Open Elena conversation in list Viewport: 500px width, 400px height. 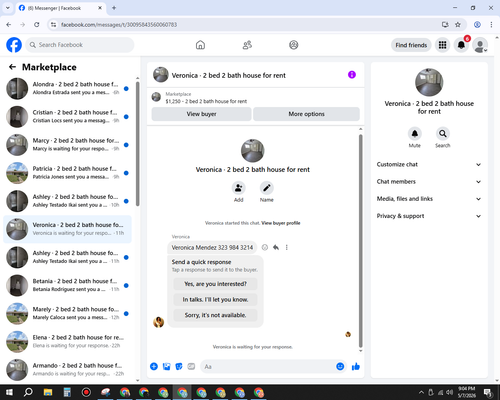[x=67, y=341]
